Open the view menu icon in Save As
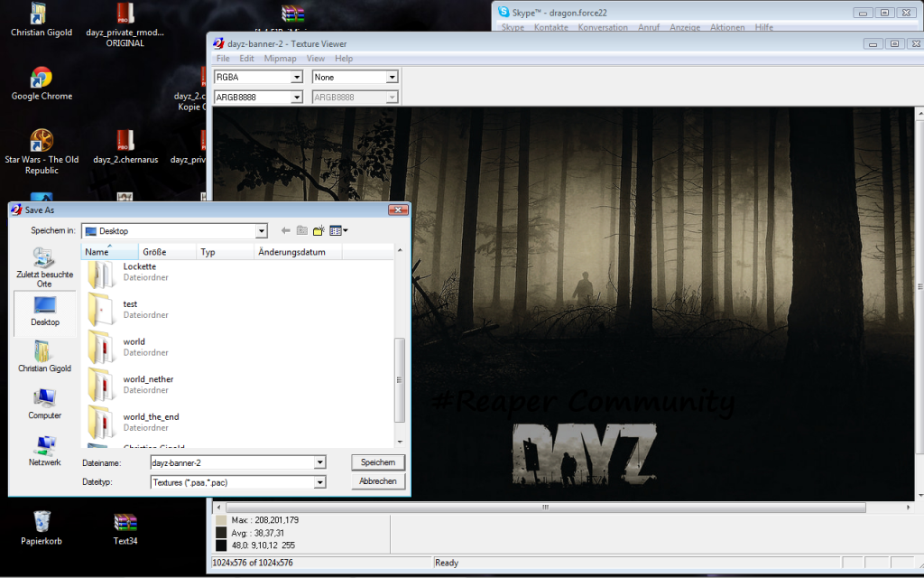The width and height of the screenshot is (924, 578). (336, 230)
